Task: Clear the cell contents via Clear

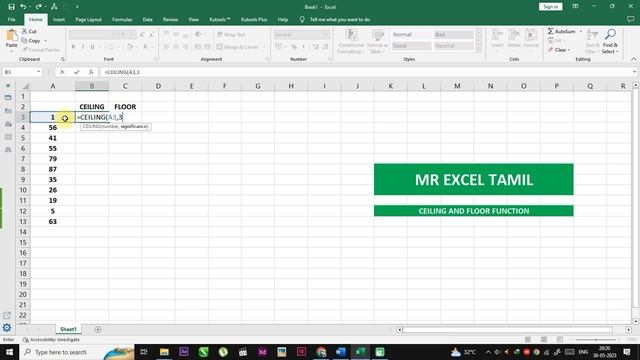Action: 559,50
